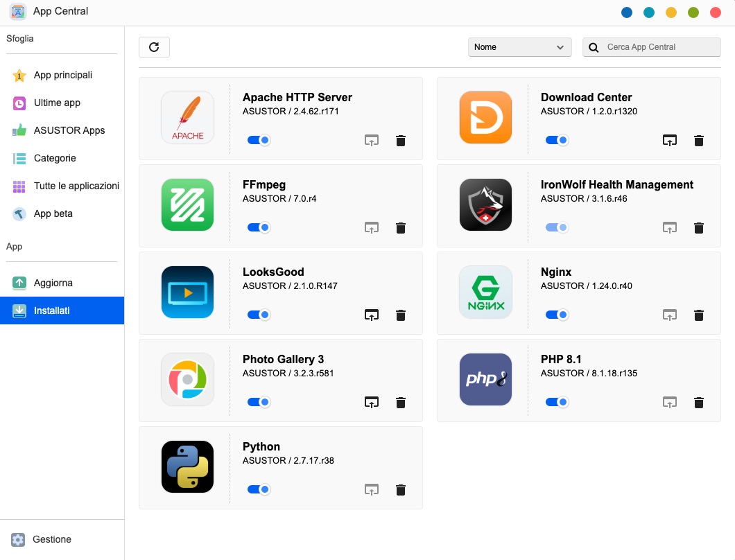Click the Nginx app icon

[485, 292]
